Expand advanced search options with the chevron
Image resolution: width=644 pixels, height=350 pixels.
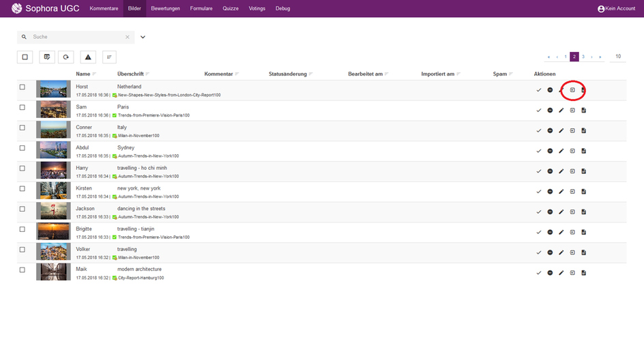click(143, 37)
